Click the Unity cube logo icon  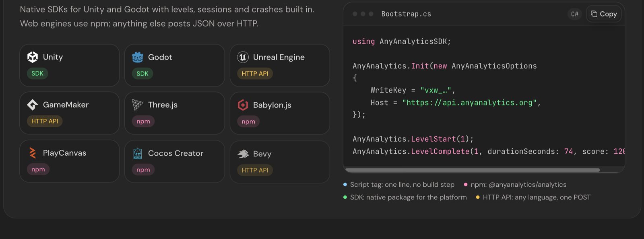pyautogui.click(x=33, y=57)
